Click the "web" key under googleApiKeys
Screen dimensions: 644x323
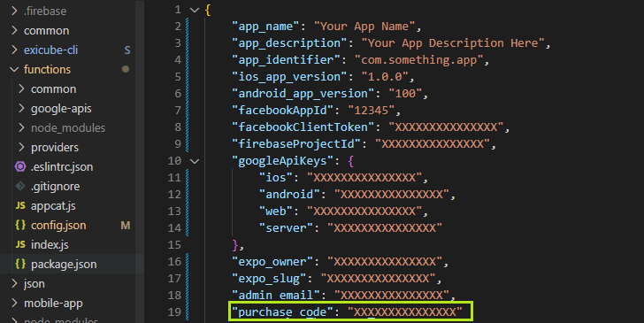pyautogui.click(x=276, y=211)
